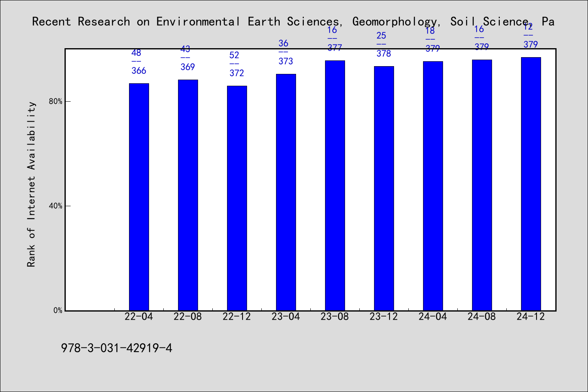This screenshot has width=588, height=392.
Task: Select the 24-12 axis label
Action: click(531, 316)
